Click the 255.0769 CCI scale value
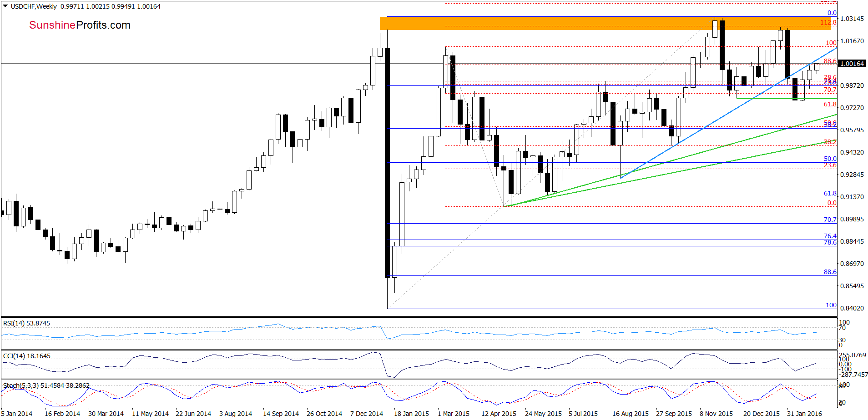 (x=853, y=355)
